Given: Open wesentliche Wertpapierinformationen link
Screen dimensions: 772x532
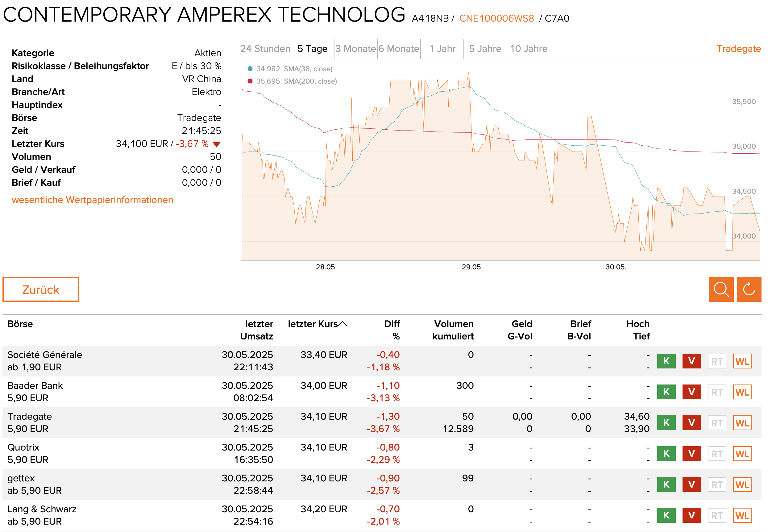Looking at the screenshot, I should 92,200.
